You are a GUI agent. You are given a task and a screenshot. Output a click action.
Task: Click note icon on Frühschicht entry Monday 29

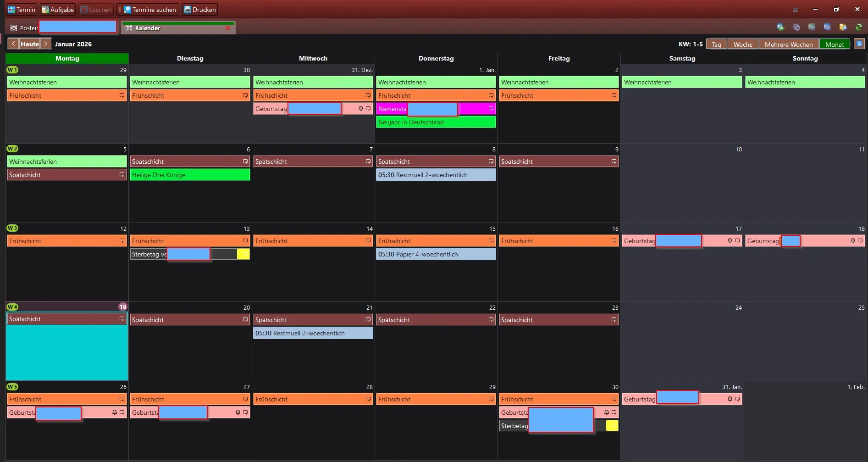pos(122,95)
